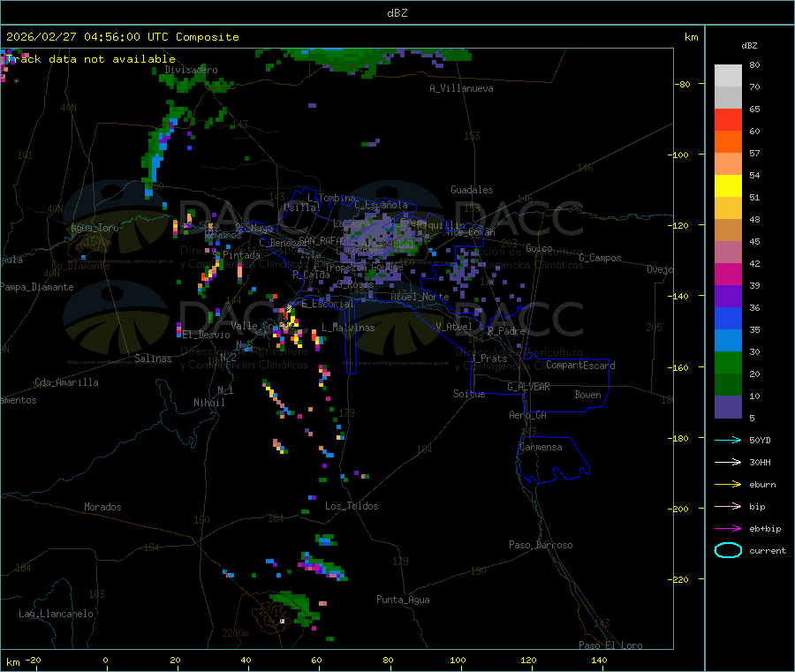Click the pink bip arrow in legend
The image size is (795, 672).
click(x=728, y=506)
